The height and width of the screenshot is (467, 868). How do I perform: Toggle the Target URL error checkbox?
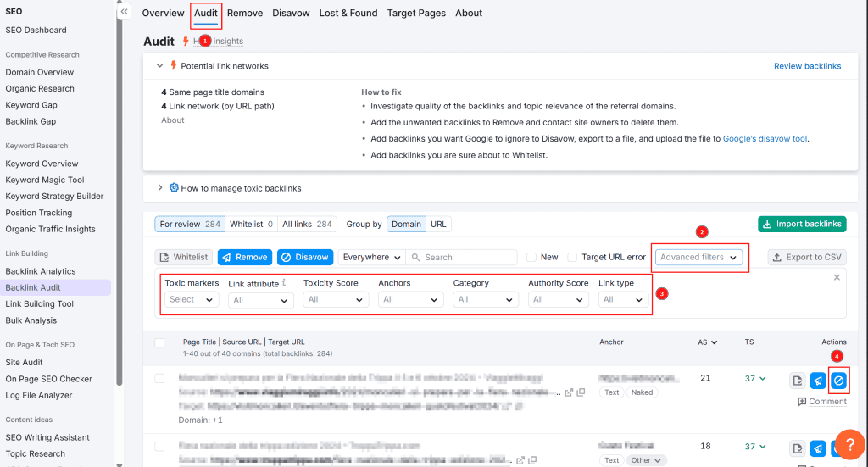coord(573,257)
